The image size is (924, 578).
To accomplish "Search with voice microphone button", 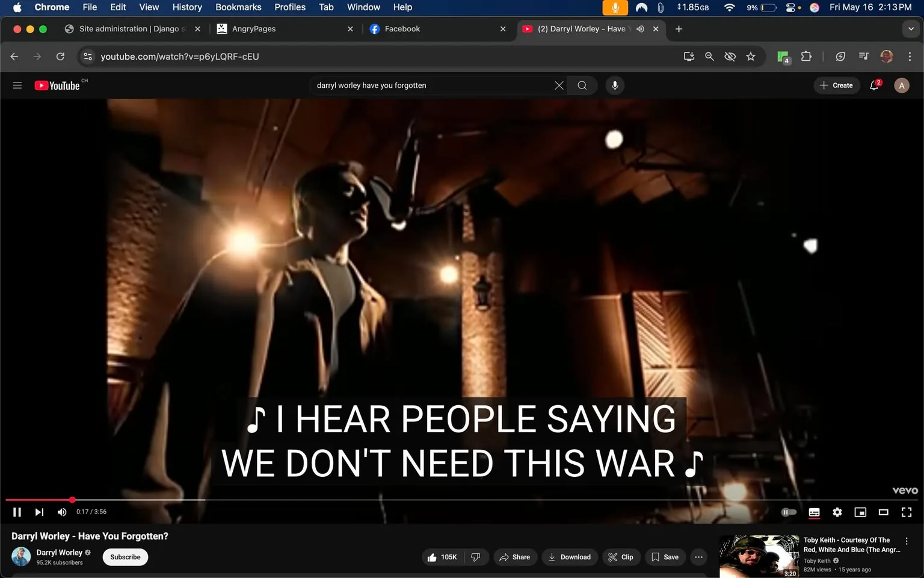I will pyautogui.click(x=614, y=85).
